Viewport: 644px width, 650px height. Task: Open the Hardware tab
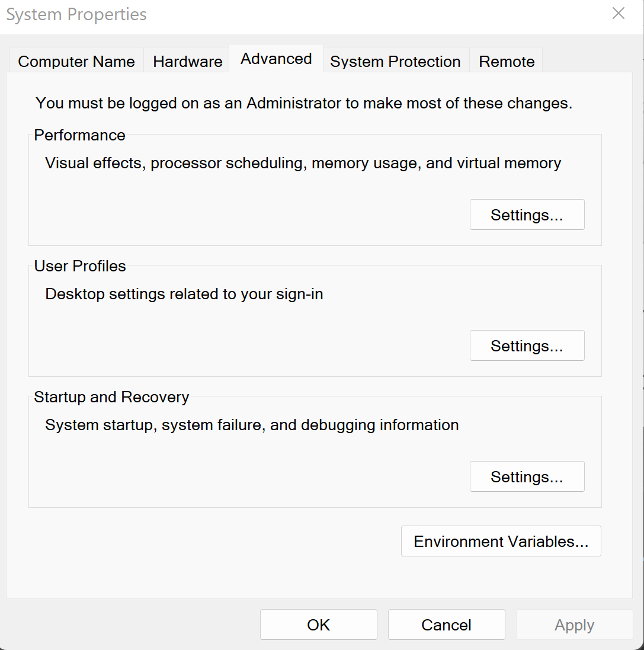click(x=187, y=61)
